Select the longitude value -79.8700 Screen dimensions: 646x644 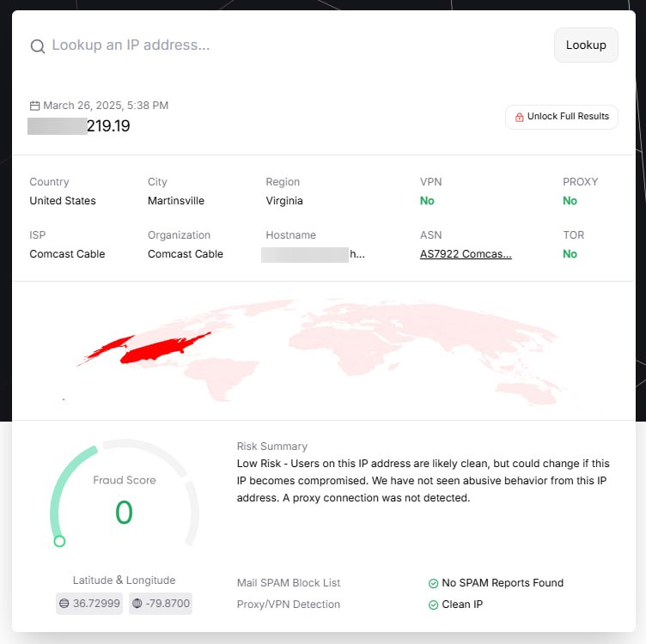point(168,604)
